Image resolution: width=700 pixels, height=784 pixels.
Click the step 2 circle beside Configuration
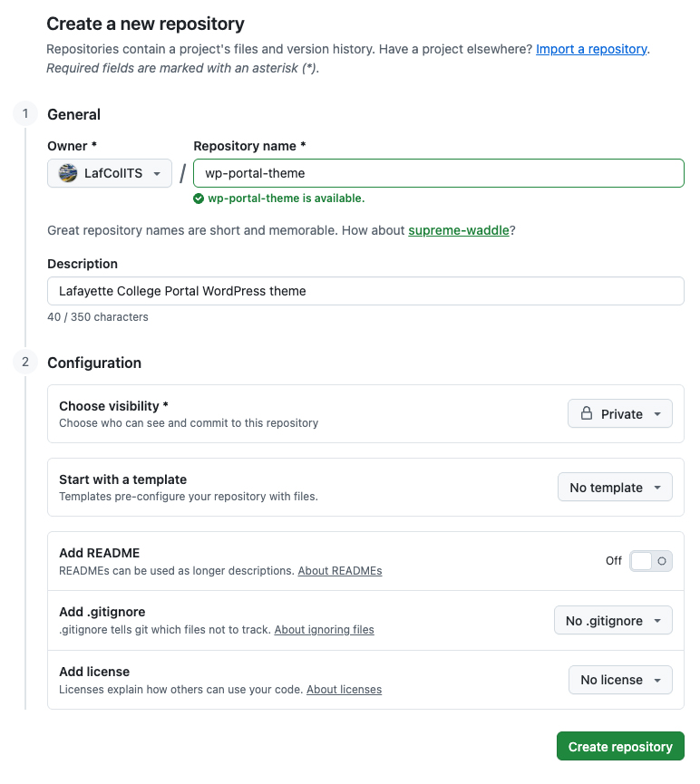tap(24, 362)
